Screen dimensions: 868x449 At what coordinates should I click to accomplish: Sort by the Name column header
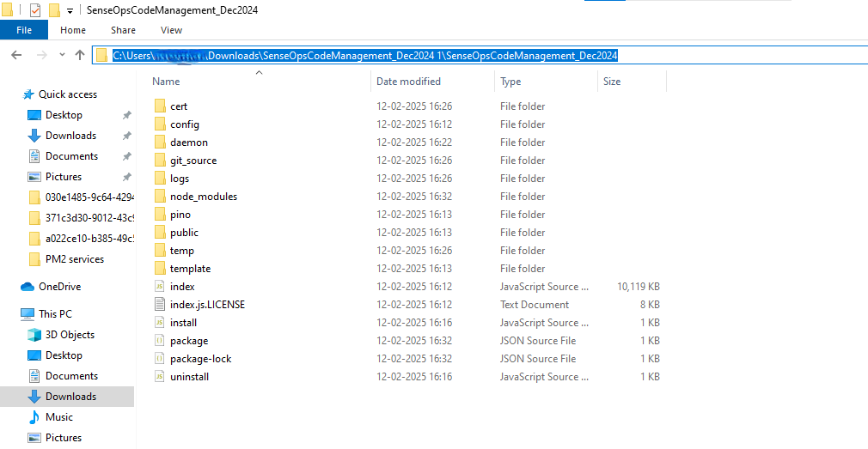pyautogui.click(x=166, y=82)
